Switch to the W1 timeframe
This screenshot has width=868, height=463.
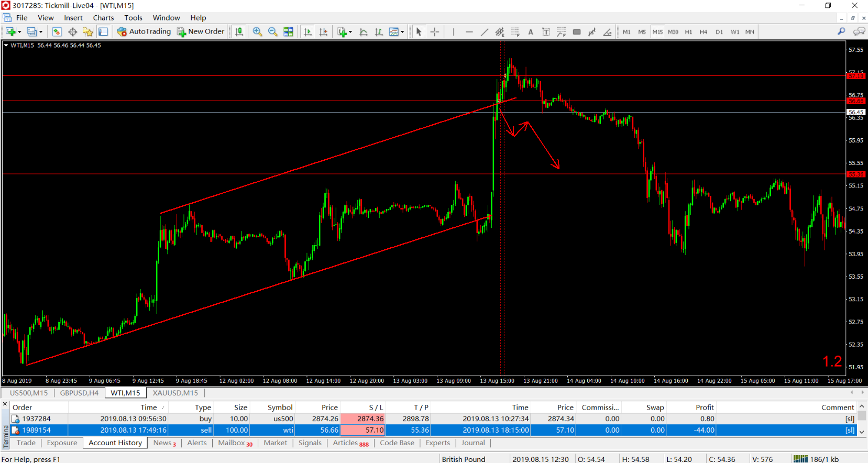pyautogui.click(x=735, y=32)
